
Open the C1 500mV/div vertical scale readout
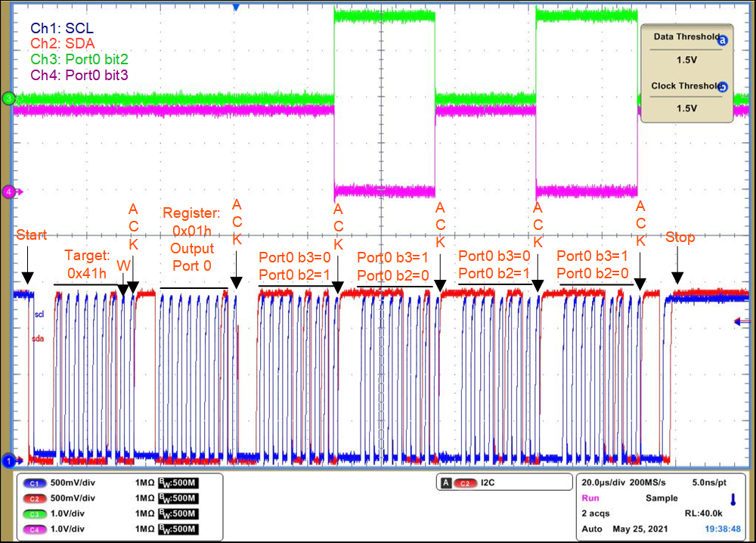point(73,482)
